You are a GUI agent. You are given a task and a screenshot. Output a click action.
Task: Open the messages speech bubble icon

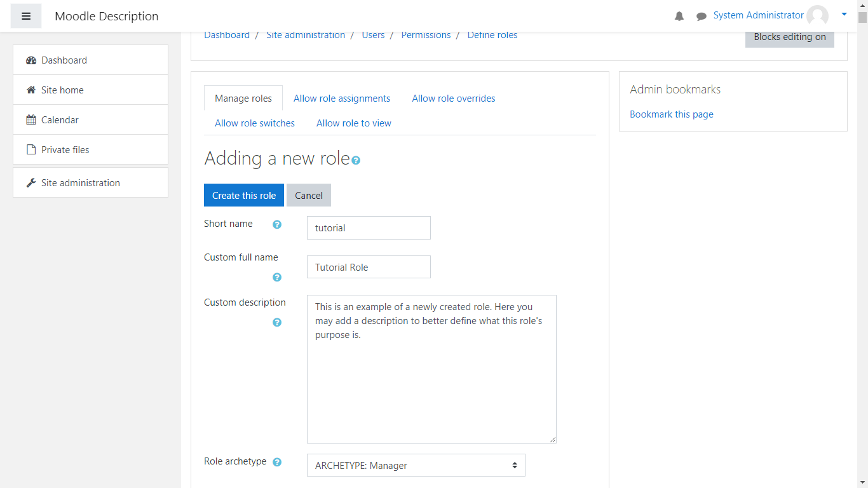coord(702,16)
